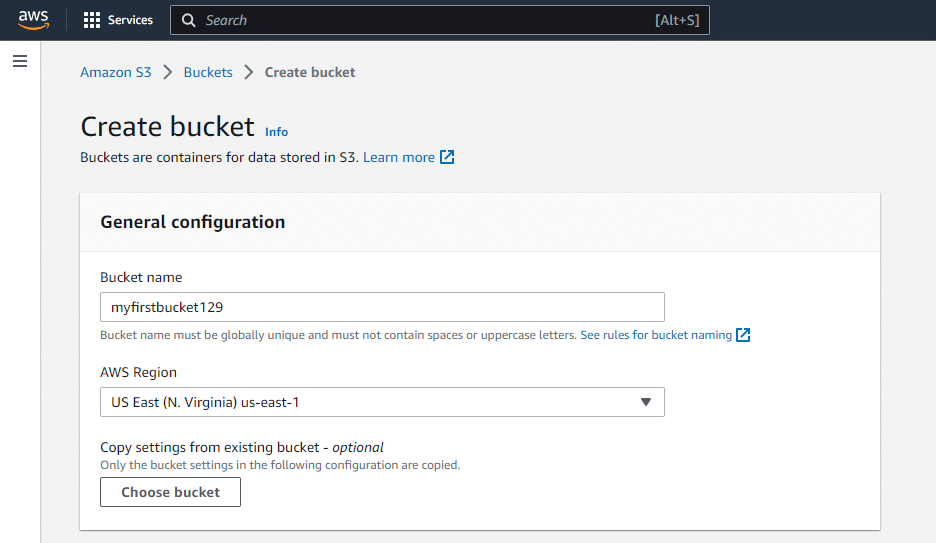Viewport: 936px width, 543px height.
Task: Follow the Learn more link
Action: (398, 157)
